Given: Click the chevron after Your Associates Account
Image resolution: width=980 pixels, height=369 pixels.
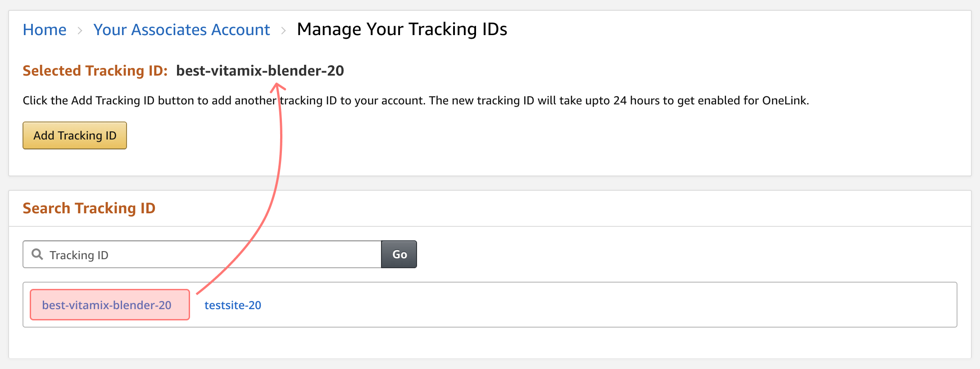Looking at the screenshot, I should 283,31.
